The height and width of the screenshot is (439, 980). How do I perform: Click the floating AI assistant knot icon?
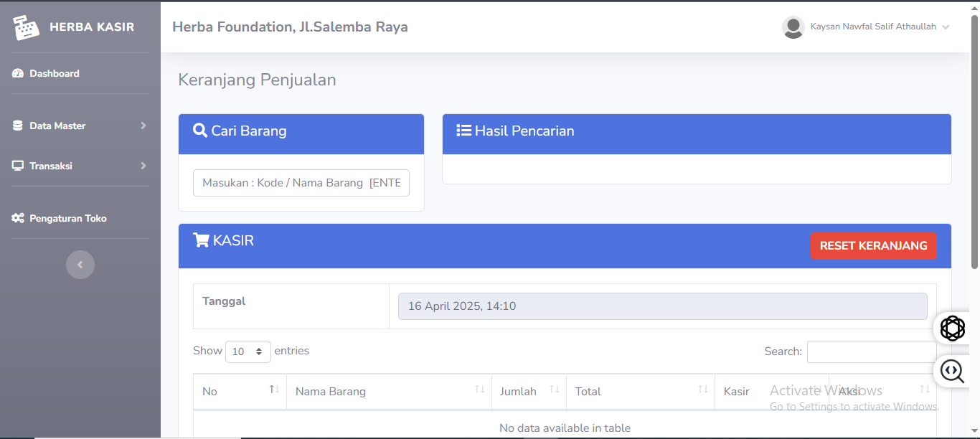[953, 329]
